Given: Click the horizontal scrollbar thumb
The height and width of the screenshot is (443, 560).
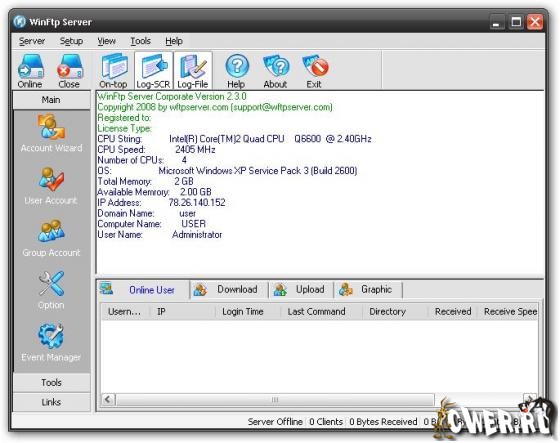Looking at the screenshot, I should [275, 399].
